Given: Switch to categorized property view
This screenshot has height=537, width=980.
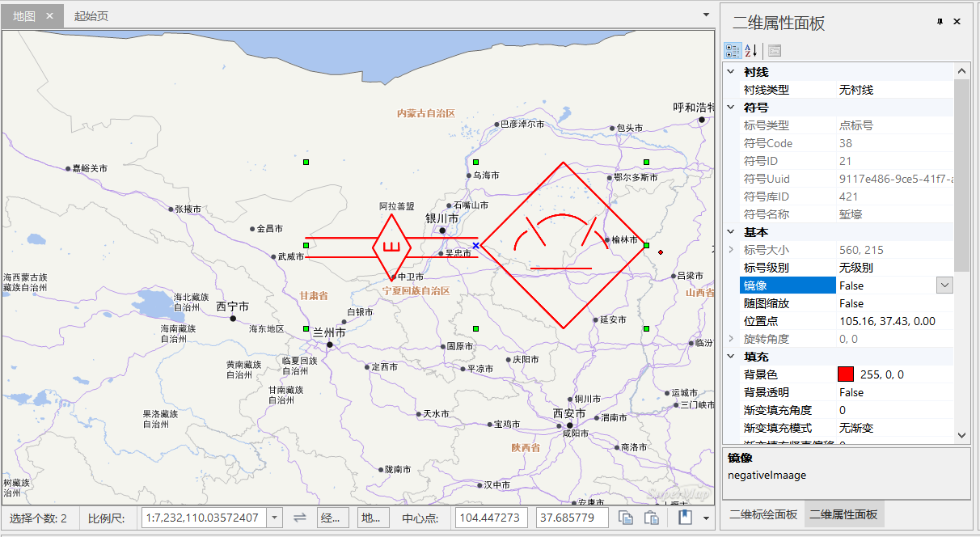Looking at the screenshot, I should click(x=733, y=50).
